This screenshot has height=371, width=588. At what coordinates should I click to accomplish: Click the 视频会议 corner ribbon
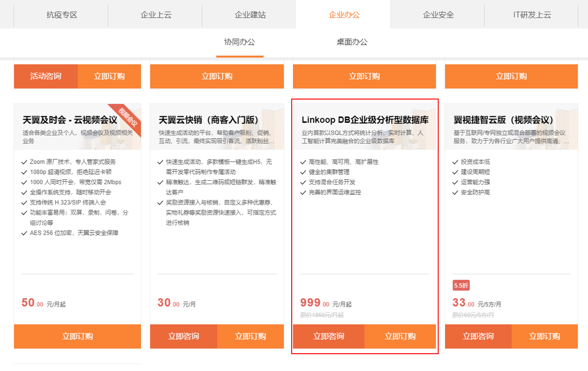[x=127, y=118]
